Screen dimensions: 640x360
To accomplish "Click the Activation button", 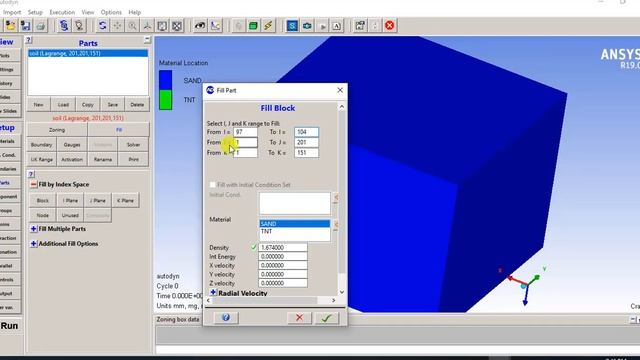I will tap(72, 159).
